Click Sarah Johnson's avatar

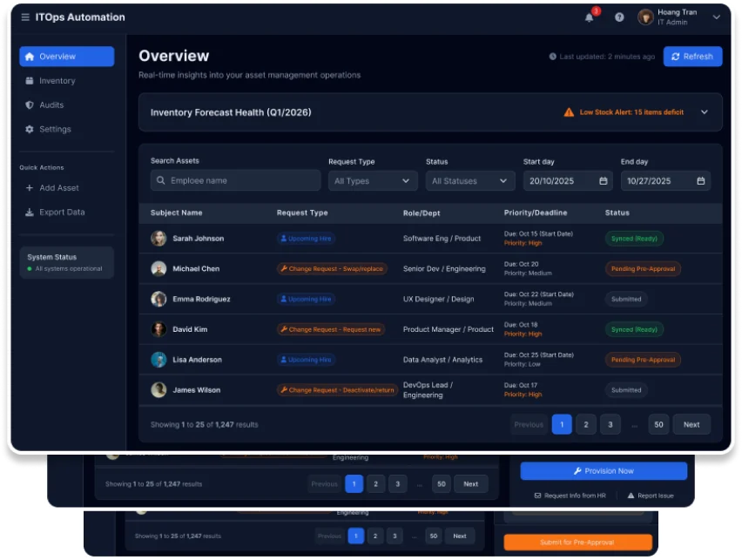coord(159,238)
